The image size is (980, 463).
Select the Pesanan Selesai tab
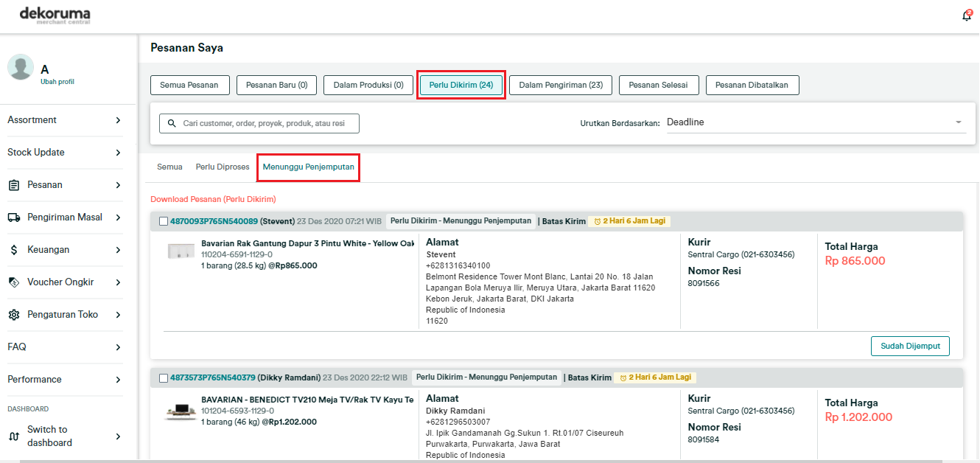659,85
